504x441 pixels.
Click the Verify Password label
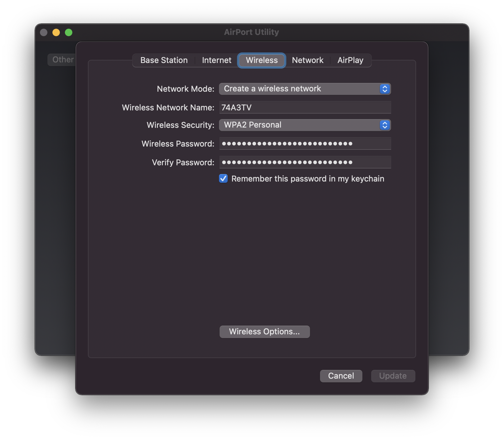(183, 162)
